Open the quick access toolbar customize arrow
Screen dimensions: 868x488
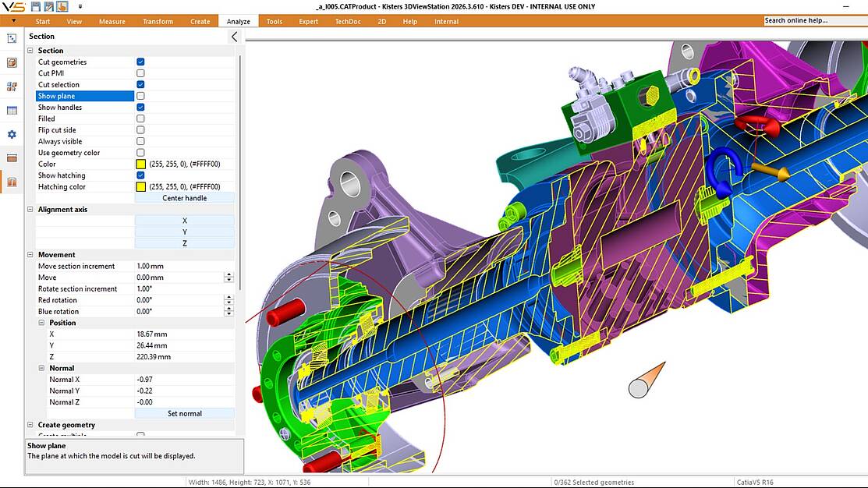pos(80,7)
